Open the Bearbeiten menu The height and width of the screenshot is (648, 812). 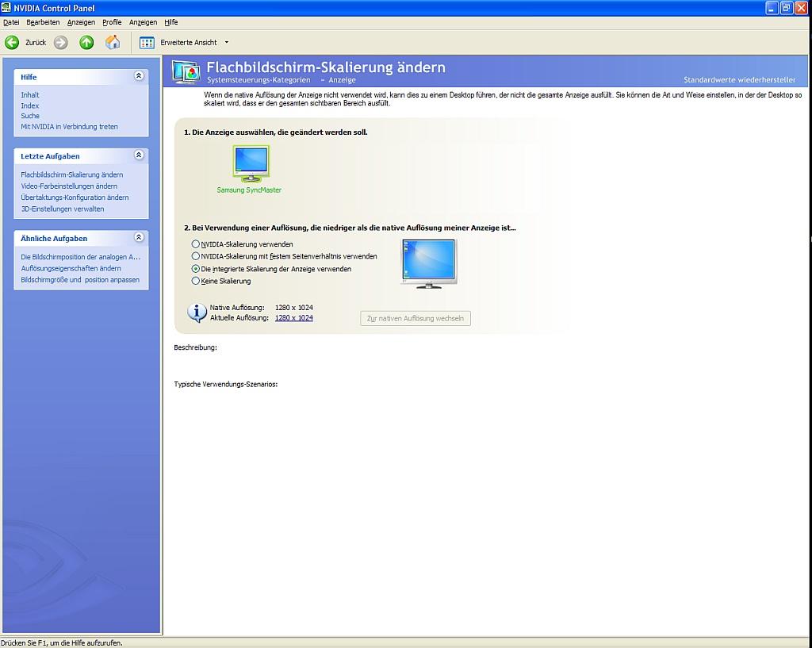(x=43, y=22)
